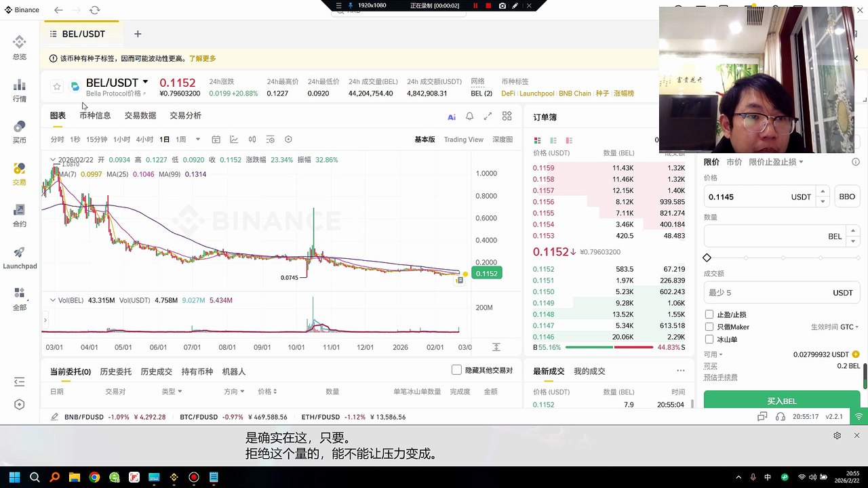Viewport: 868px width, 488px height.
Task: Switch to 币种信息 tab
Action: pyautogui.click(x=95, y=116)
